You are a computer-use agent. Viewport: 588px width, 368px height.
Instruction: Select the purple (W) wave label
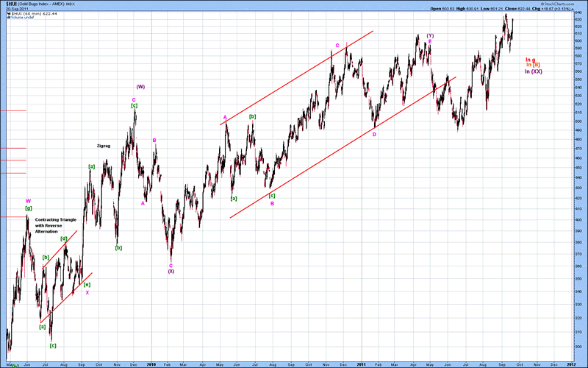140,87
